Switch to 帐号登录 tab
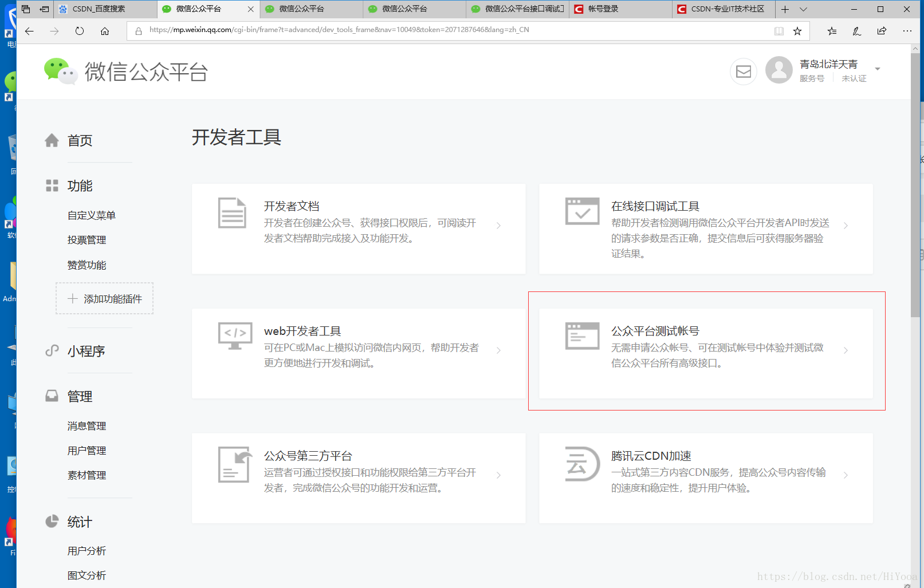This screenshot has width=924, height=588. click(x=621, y=9)
